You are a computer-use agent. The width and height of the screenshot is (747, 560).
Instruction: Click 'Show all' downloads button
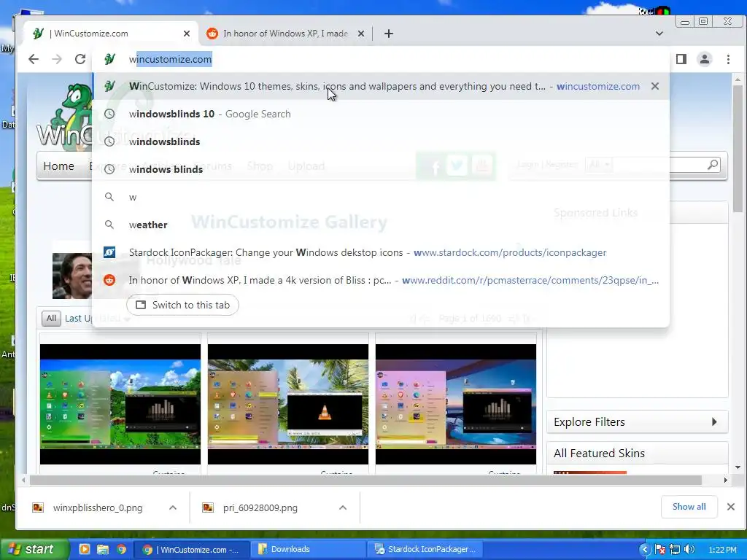tap(689, 507)
